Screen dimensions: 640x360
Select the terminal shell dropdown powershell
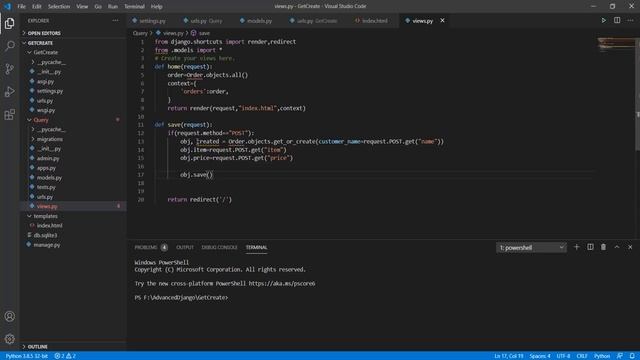click(531, 247)
